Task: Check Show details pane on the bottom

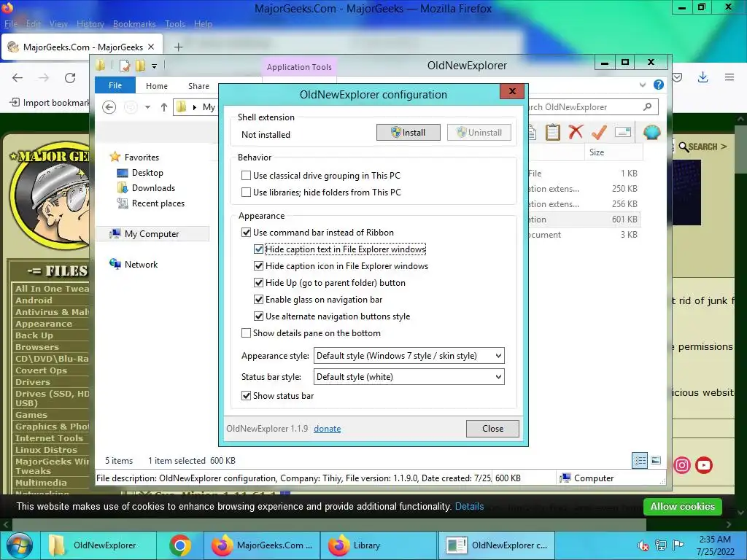Action: tap(246, 332)
